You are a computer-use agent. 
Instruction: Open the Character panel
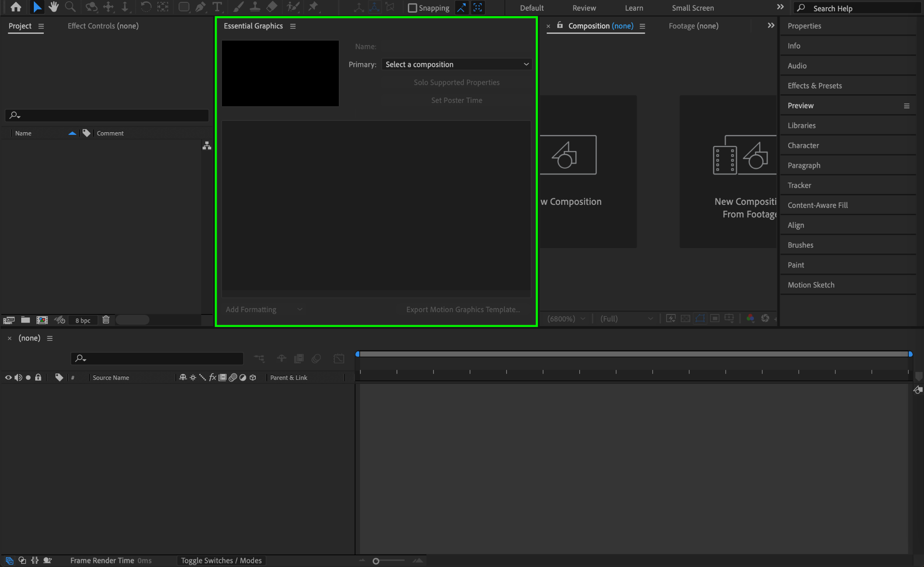[803, 146]
